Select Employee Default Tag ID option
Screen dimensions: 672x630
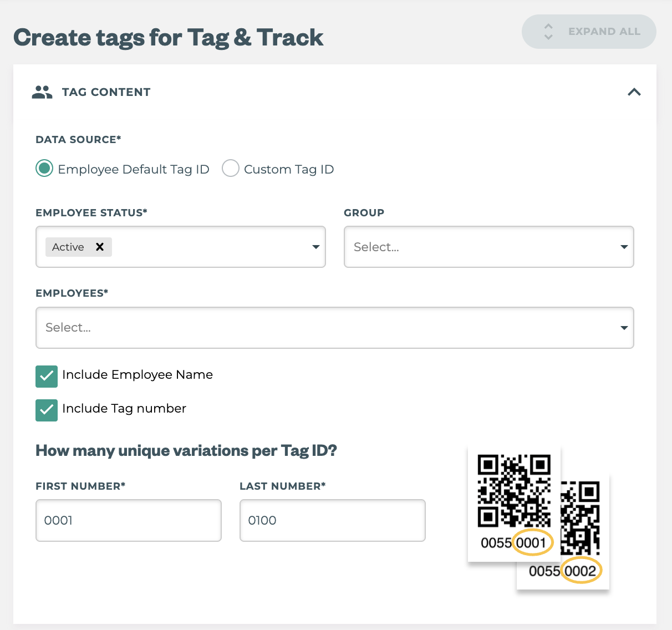(44, 169)
